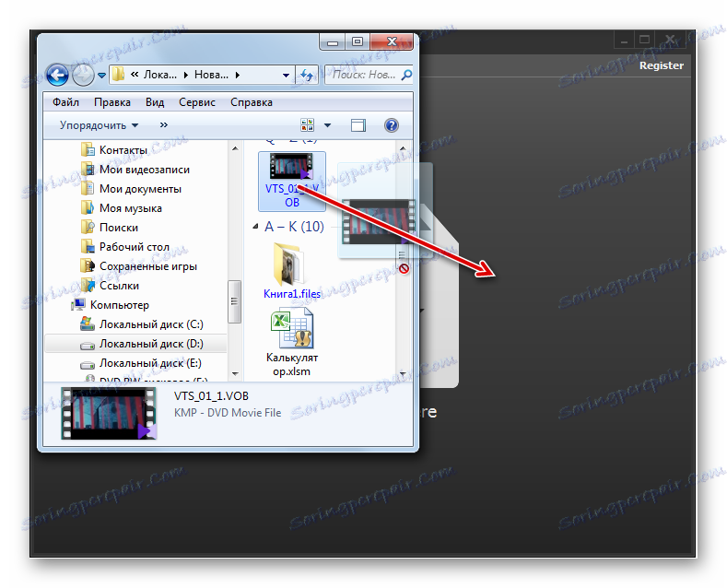Select the Калькулятор.xlsm Excel file icon

point(292,329)
